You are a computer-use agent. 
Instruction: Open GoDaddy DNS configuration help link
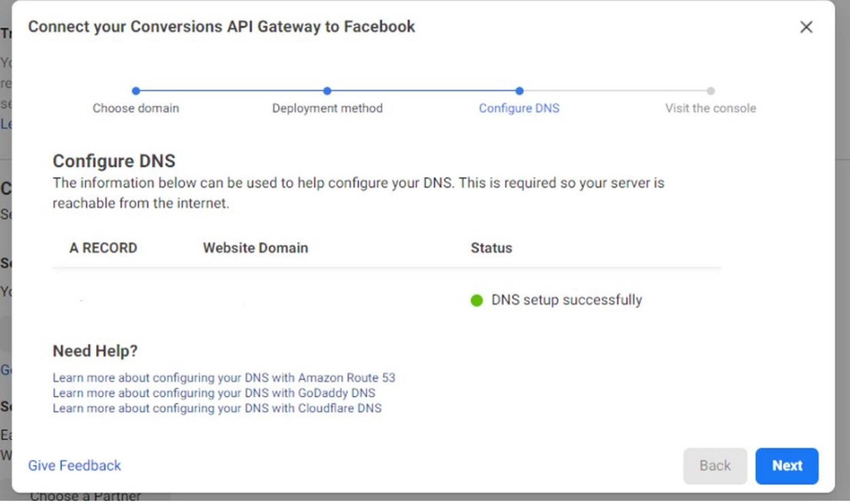214,393
